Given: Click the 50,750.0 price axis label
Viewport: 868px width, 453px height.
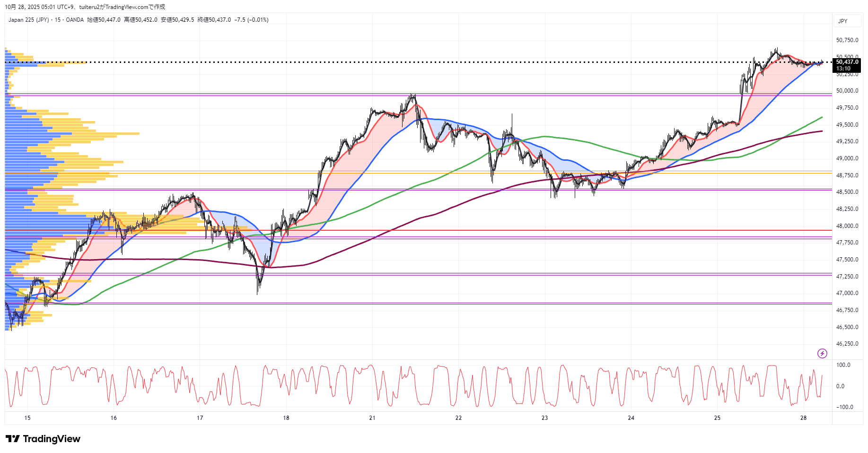Looking at the screenshot, I should 847,40.
